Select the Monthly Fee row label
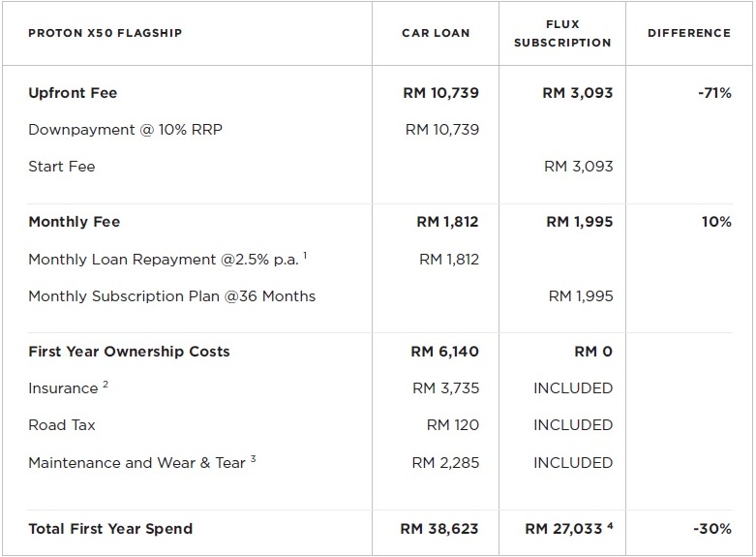756x557 pixels. pyautogui.click(x=75, y=222)
